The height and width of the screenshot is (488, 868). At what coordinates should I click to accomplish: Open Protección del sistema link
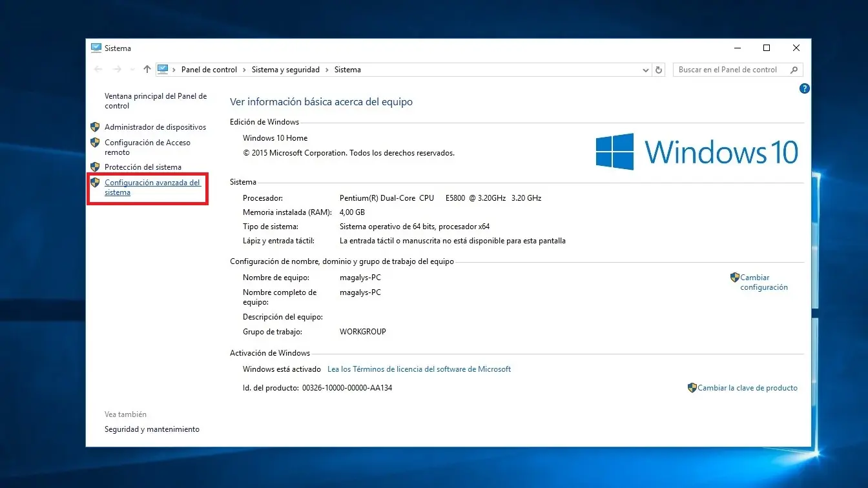click(x=143, y=167)
